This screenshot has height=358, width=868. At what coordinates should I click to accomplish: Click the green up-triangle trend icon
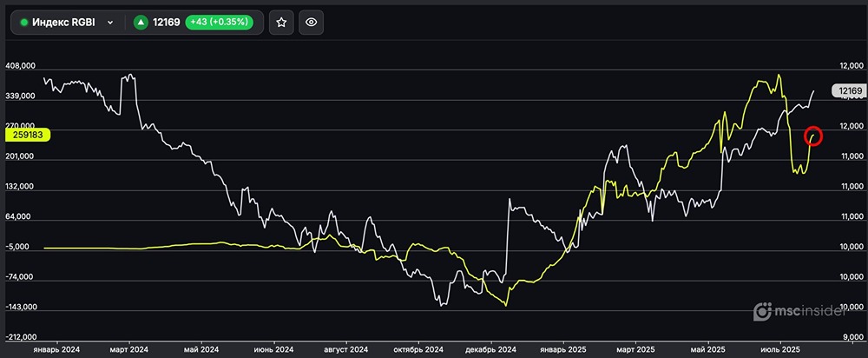[x=140, y=23]
